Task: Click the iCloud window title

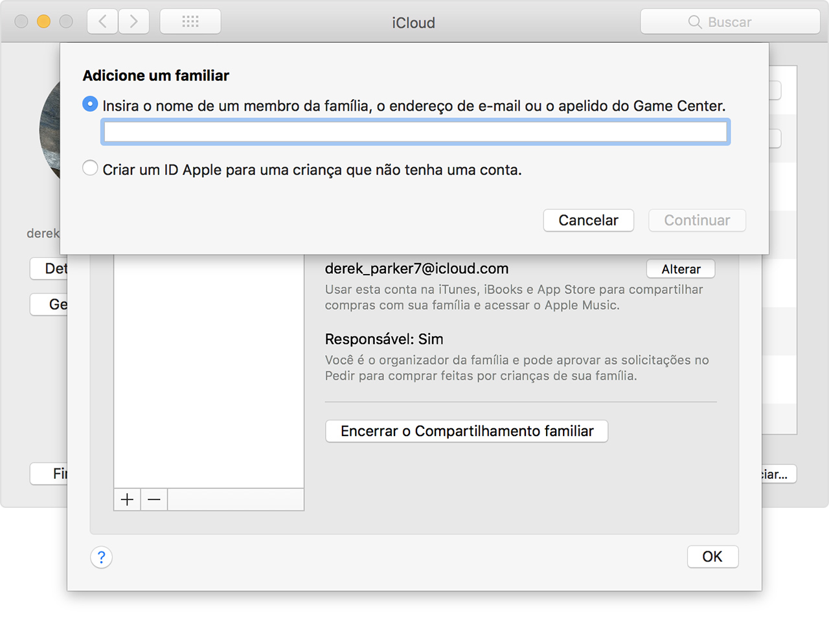Action: coord(413,23)
